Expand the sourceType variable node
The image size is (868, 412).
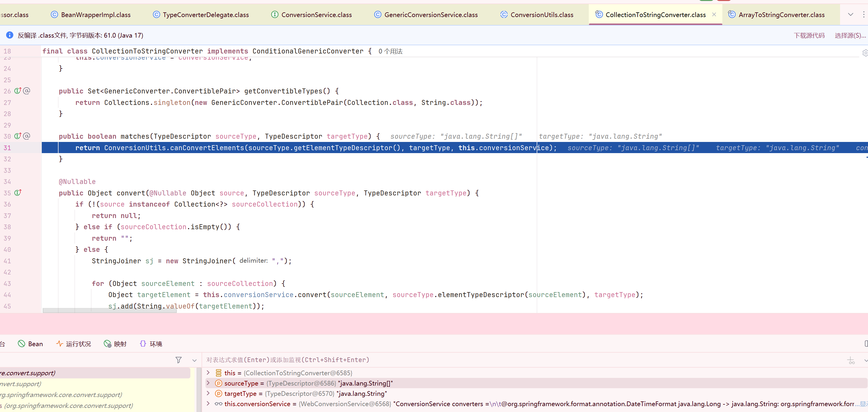click(x=208, y=383)
